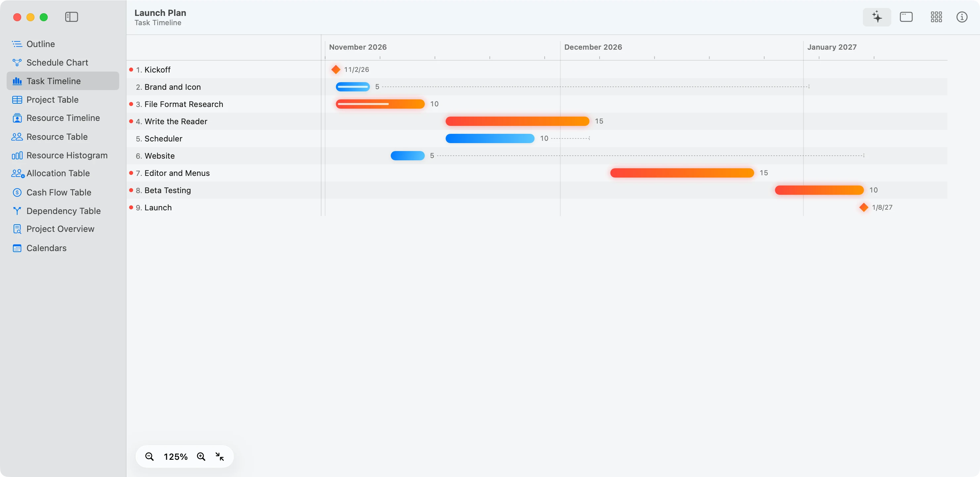Zoom out with the minus magnifier
The width and height of the screenshot is (980, 477).
click(150, 456)
